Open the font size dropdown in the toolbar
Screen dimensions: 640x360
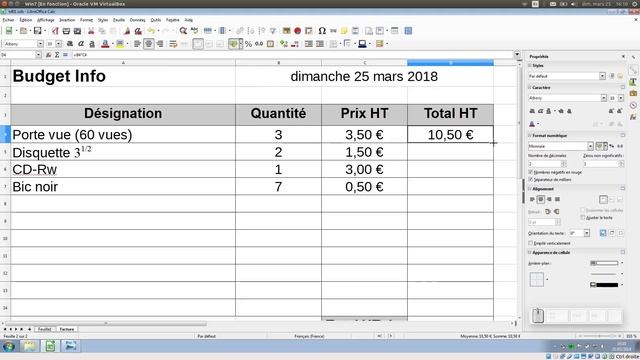click(x=59, y=44)
